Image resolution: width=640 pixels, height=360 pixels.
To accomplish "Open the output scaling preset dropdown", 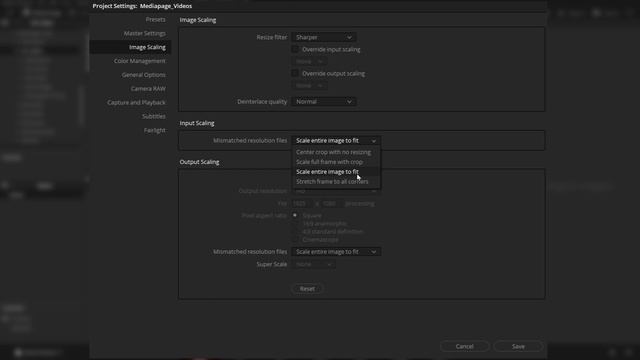I will click(309, 86).
